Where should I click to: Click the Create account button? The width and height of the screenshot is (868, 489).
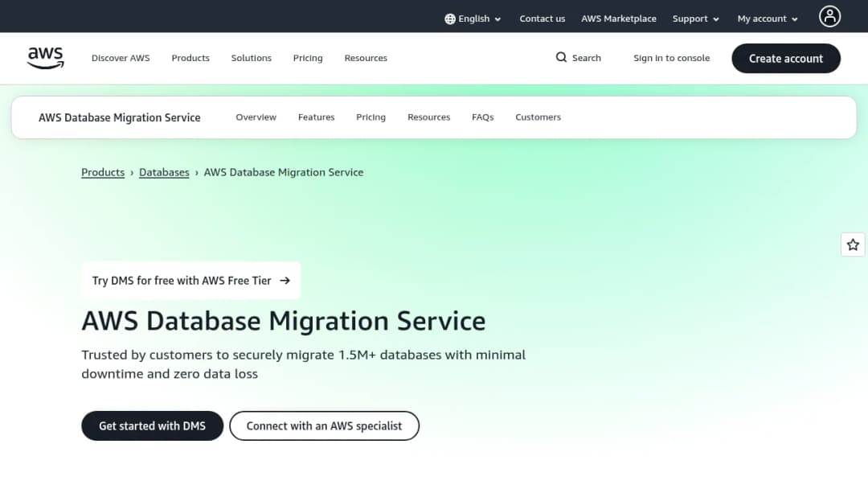click(x=785, y=58)
